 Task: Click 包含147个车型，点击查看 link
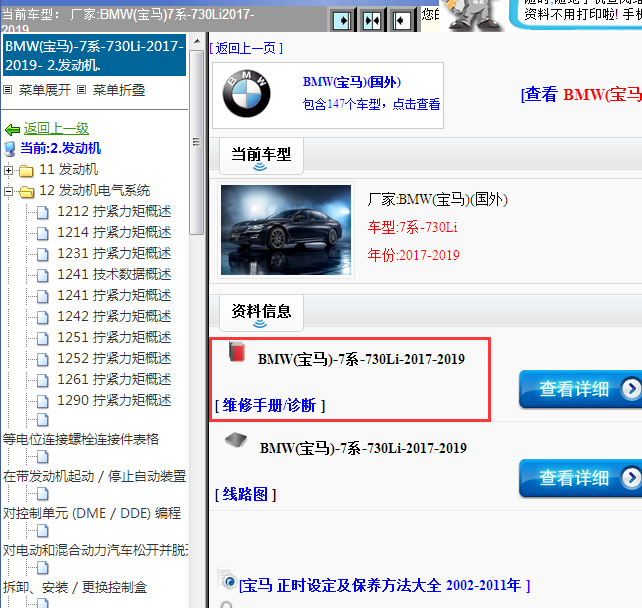point(371,104)
